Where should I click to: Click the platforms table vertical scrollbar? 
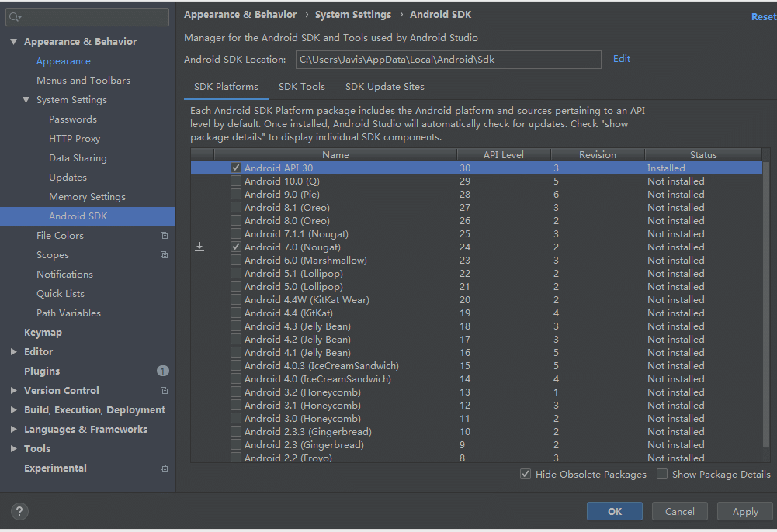coord(766,304)
